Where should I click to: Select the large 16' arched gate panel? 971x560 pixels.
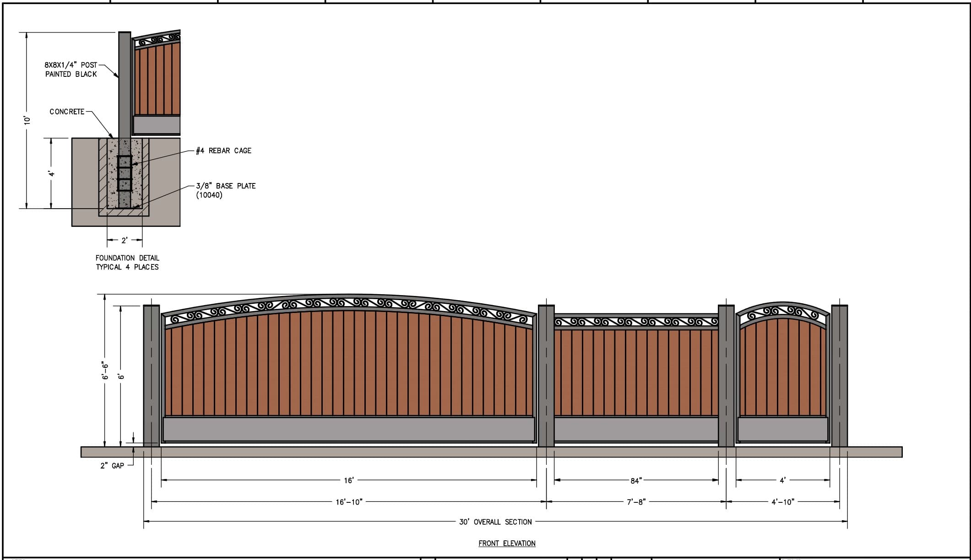coord(349,370)
